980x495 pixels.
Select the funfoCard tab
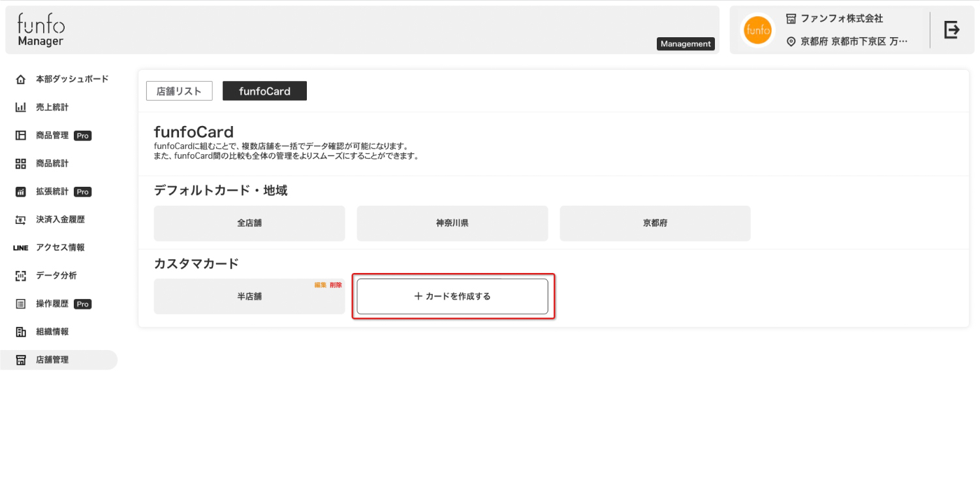coord(264,91)
